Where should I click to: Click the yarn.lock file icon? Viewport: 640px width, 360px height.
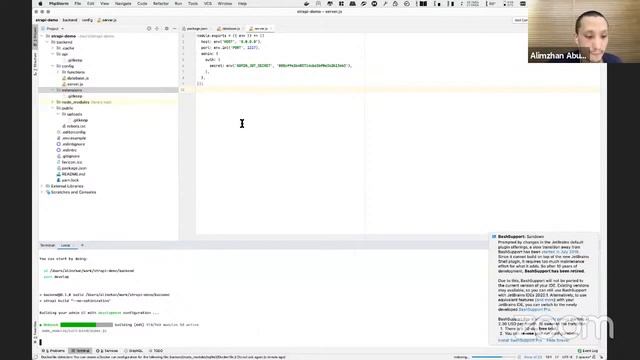point(59,180)
